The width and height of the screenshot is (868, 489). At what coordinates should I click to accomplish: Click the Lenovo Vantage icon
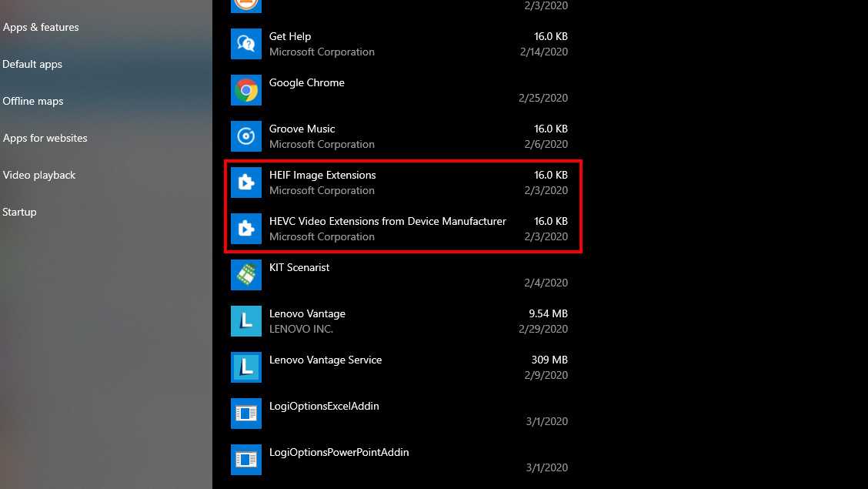tap(246, 321)
